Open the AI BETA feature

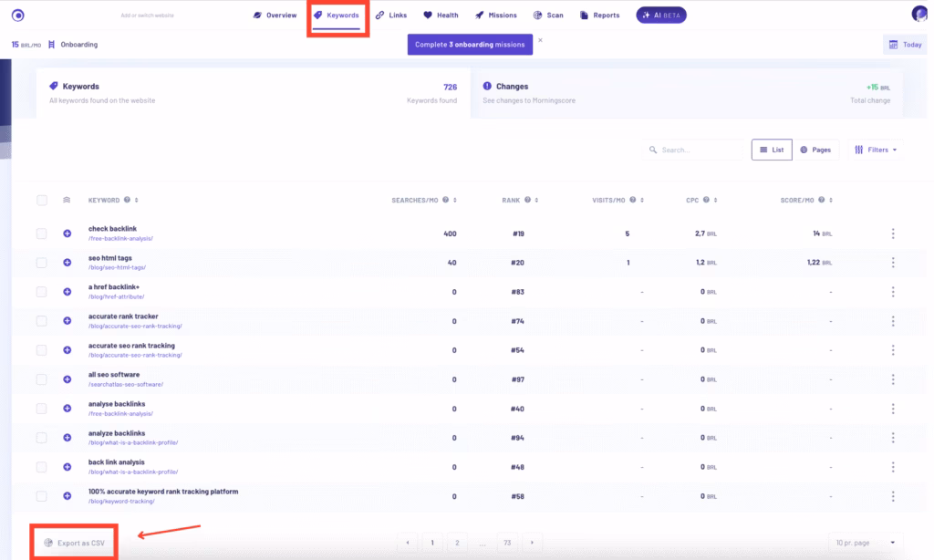[660, 15]
